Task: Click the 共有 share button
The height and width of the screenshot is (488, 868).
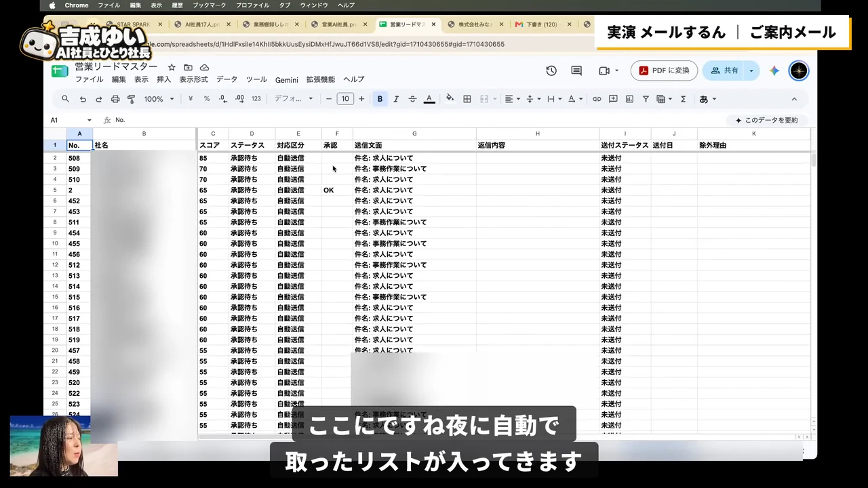Action: (724, 70)
